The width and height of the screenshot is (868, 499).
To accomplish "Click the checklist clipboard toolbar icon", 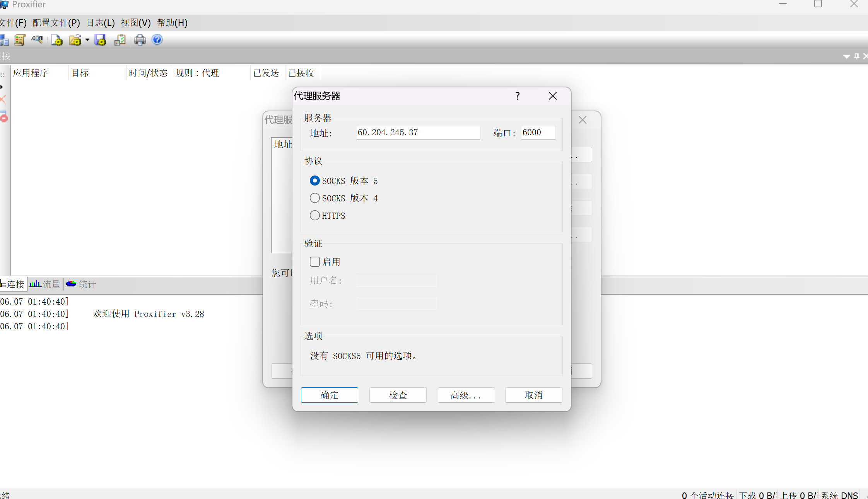I will click(120, 40).
